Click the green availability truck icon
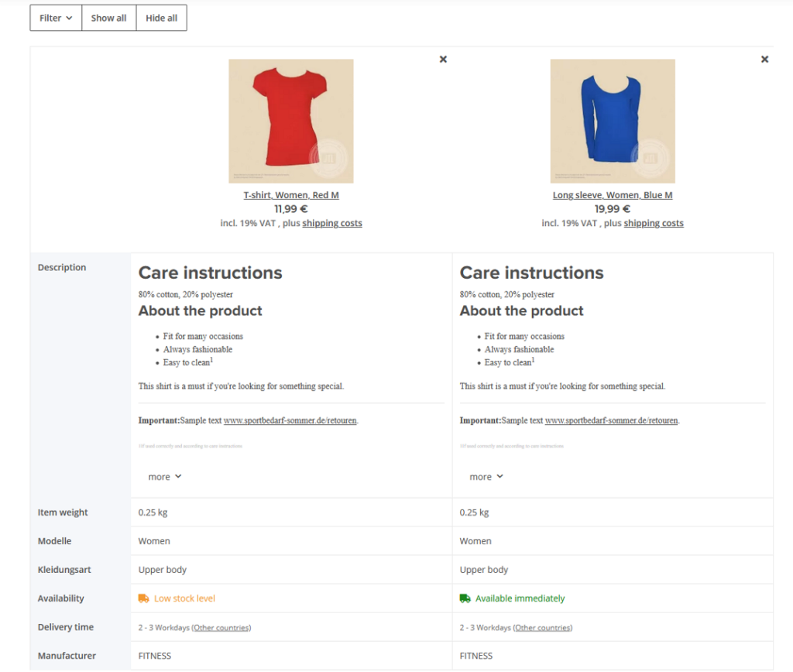 pyautogui.click(x=464, y=598)
